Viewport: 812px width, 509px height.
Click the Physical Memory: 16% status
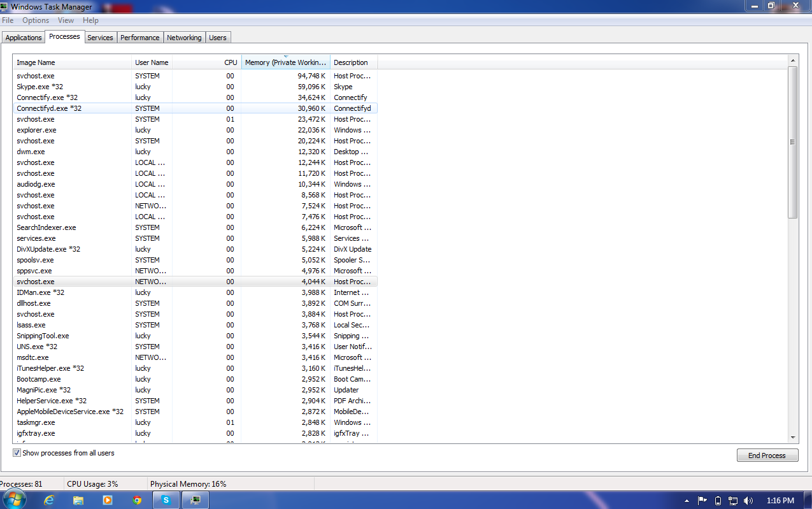coord(188,484)
